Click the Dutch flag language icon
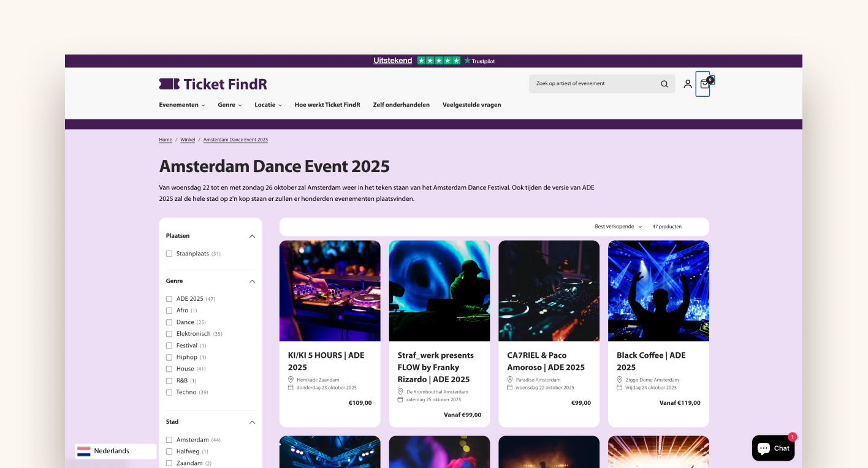868x468 pixels. coord(84,451)
